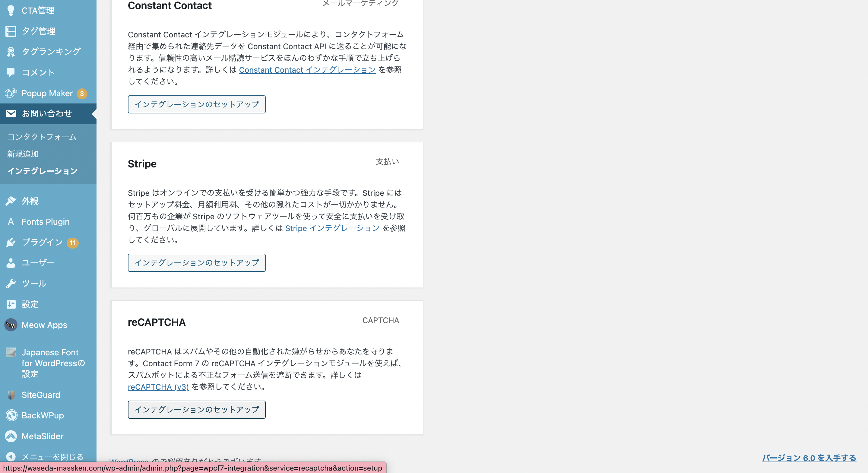Screen dimensions: 868x473
Task: Select 新規追加 under お問い合わせ
Action: [x=23, y=154]
